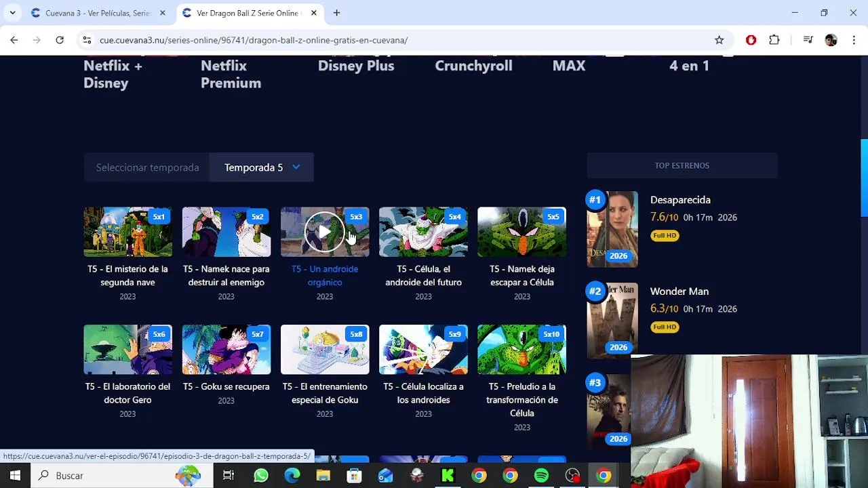View site information icon in address bar
This screenshot has height=488, width=868.
tap(87, 40)
